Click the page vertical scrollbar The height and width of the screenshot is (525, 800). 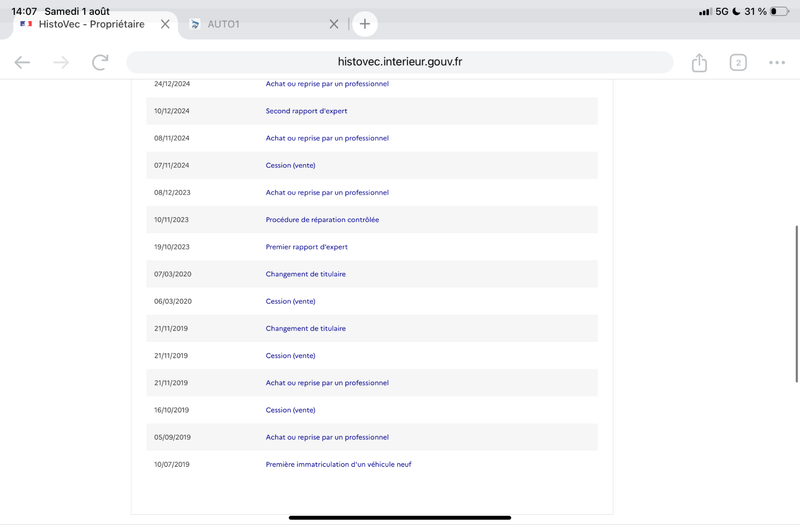[x=796, y=304]
